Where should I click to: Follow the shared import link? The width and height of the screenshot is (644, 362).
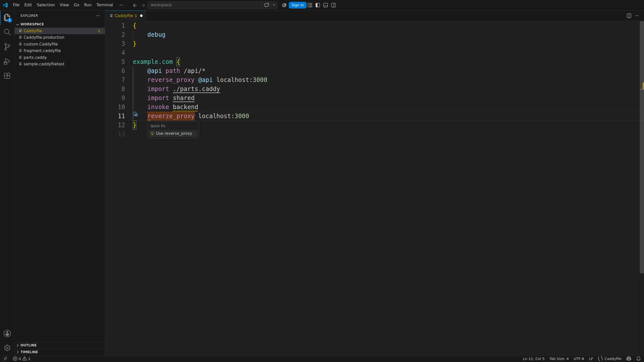[184, 98]
